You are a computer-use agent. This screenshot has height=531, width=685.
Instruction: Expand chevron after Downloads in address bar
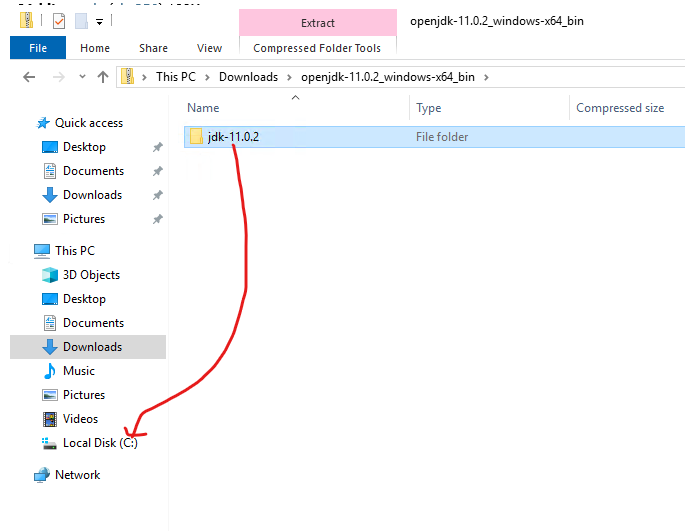[289, 77]
